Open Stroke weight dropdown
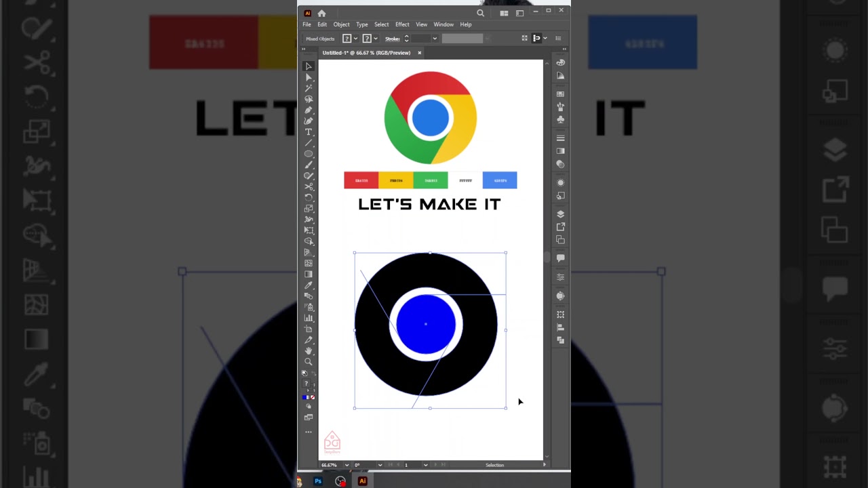The height and width of the screenshot is (488, 868). click(x=435, y=39)
